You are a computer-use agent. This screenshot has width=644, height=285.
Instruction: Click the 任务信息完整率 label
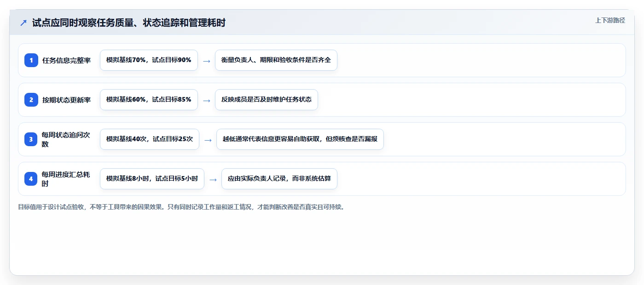click(67, 60)
